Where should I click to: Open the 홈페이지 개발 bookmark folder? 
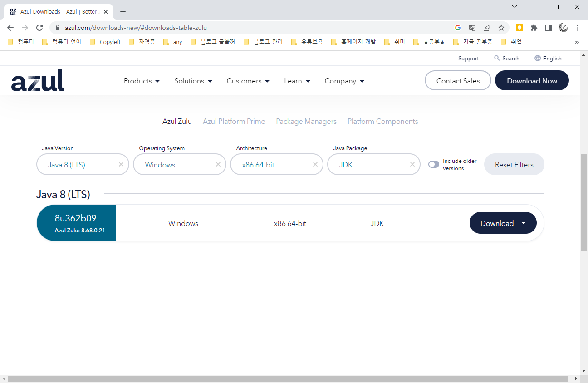click(353, 42)
